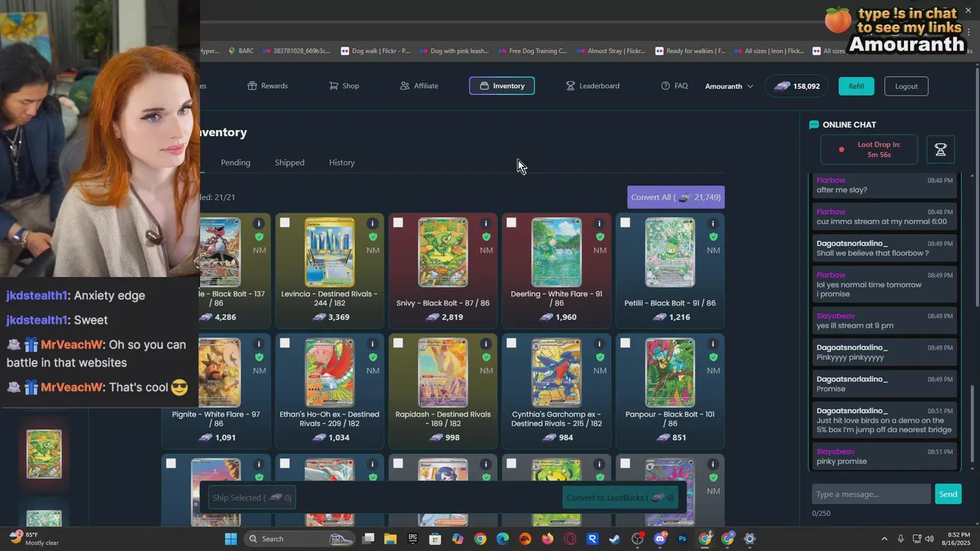Click the Refill button
980x551 pixels.
point(856,86)
